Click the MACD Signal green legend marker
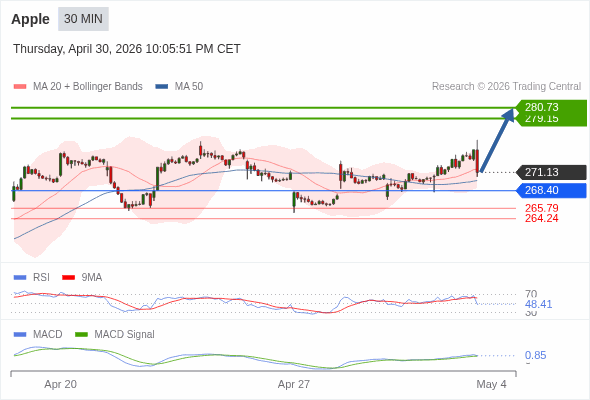 pos(82,335)
